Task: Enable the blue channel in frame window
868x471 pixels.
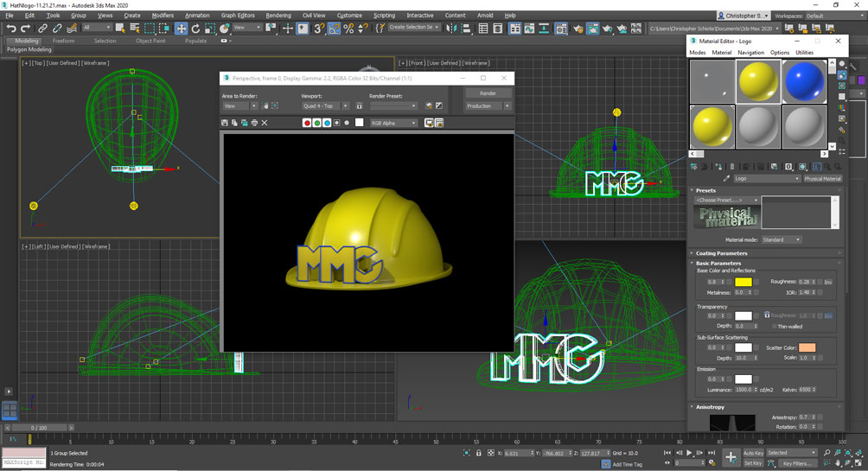Action: (x=327, y=123)
